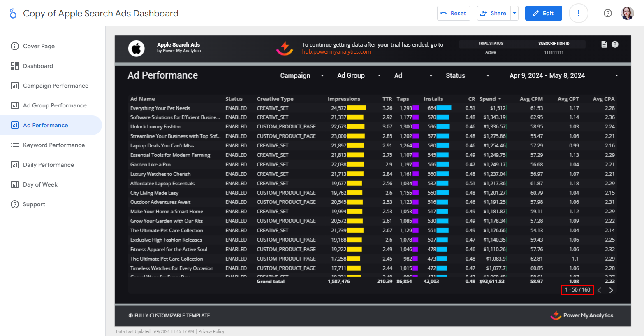
Task: Click the help icon in dark report header
Action: 615,44
